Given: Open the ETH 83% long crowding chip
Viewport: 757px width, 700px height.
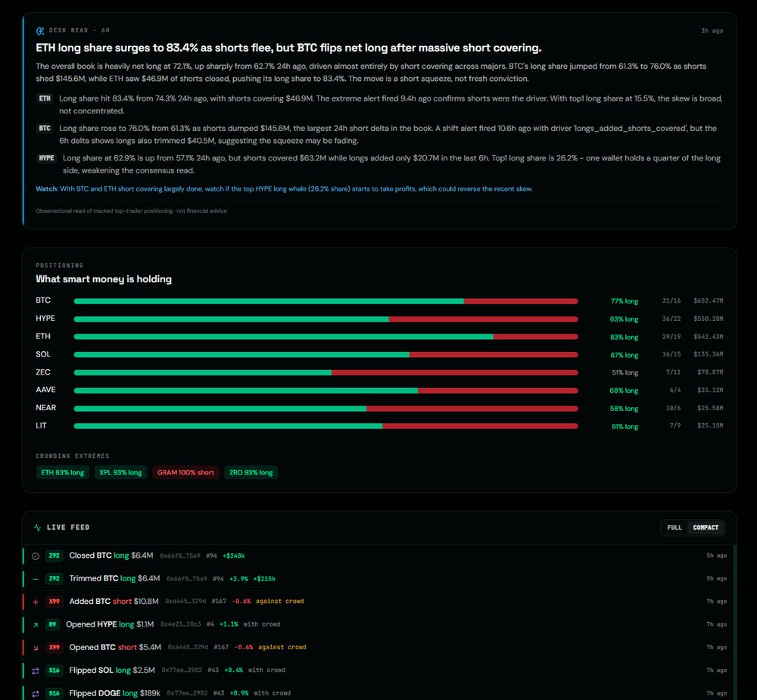Looking at the screenshot, I should (63, 473).
